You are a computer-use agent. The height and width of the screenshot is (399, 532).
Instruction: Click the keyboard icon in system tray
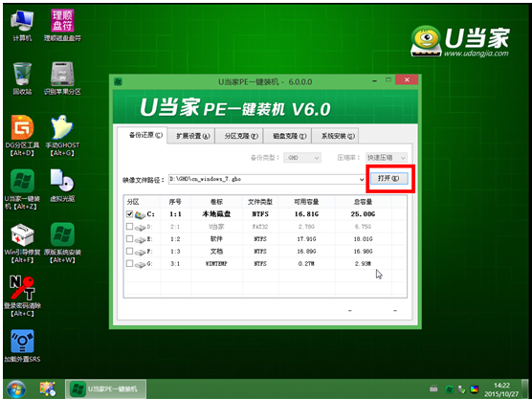tap(433, 388)
